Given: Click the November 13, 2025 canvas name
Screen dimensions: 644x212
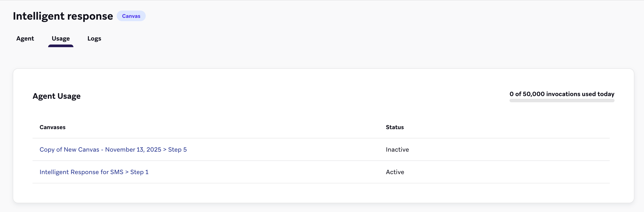Looking at the screenshot, I should [x=133, y=150].
